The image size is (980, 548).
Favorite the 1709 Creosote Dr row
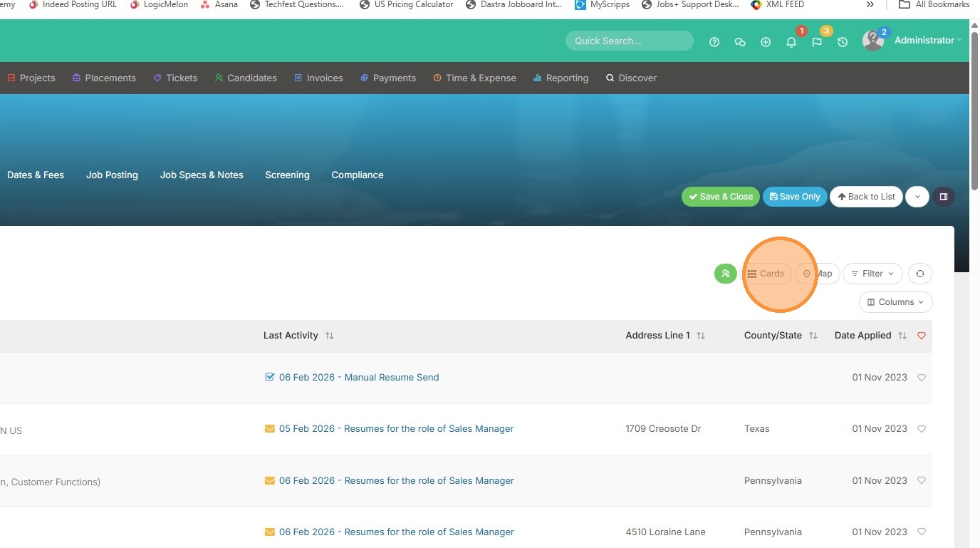(x=922, y=429)
